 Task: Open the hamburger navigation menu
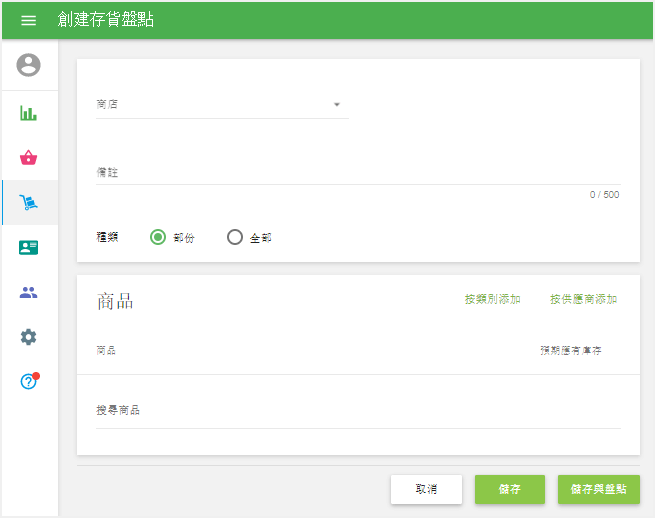(x=28, y=20)
